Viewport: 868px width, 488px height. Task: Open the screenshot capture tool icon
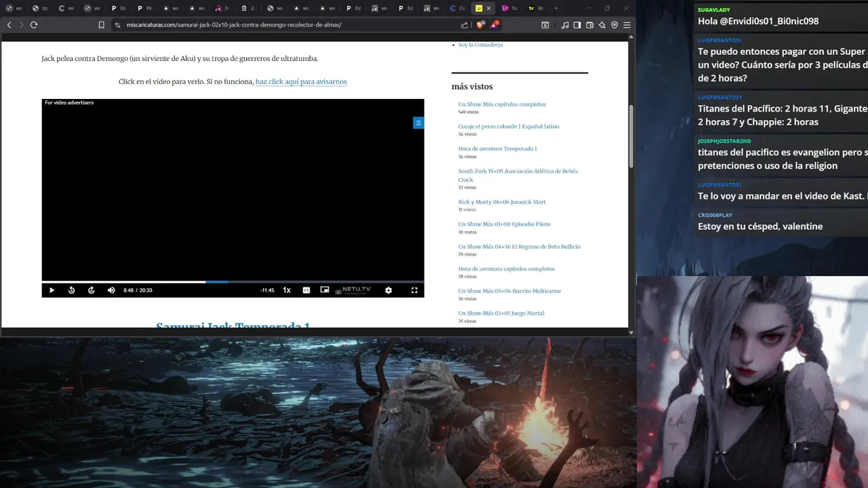(545, 25)
